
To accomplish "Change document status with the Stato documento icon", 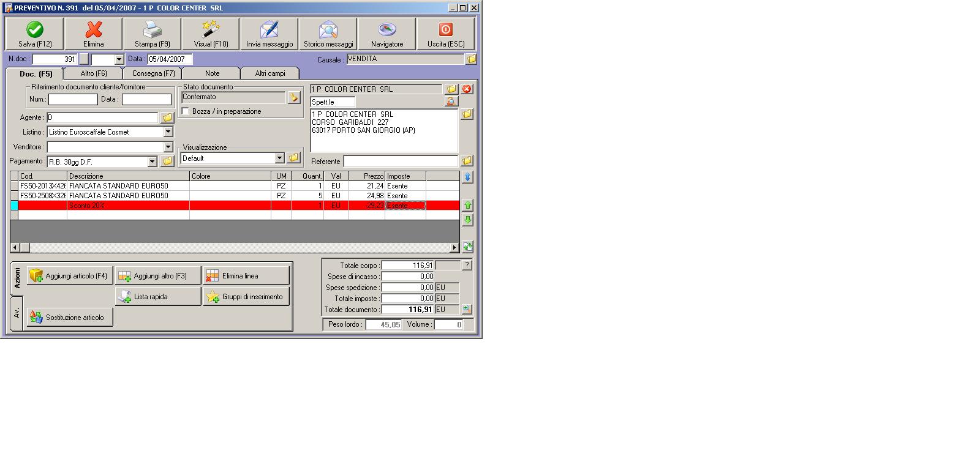I will [x=294, y=97].
